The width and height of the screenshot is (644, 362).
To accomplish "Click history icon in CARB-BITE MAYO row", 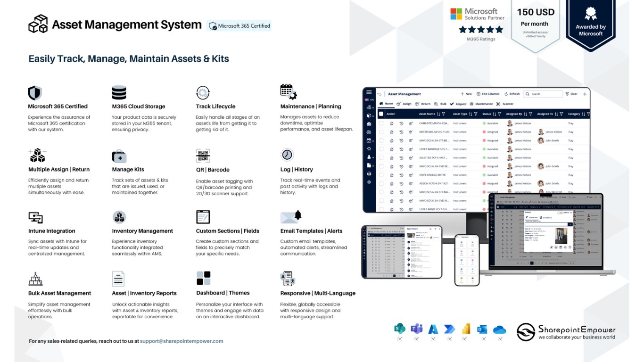I will 401,123.
